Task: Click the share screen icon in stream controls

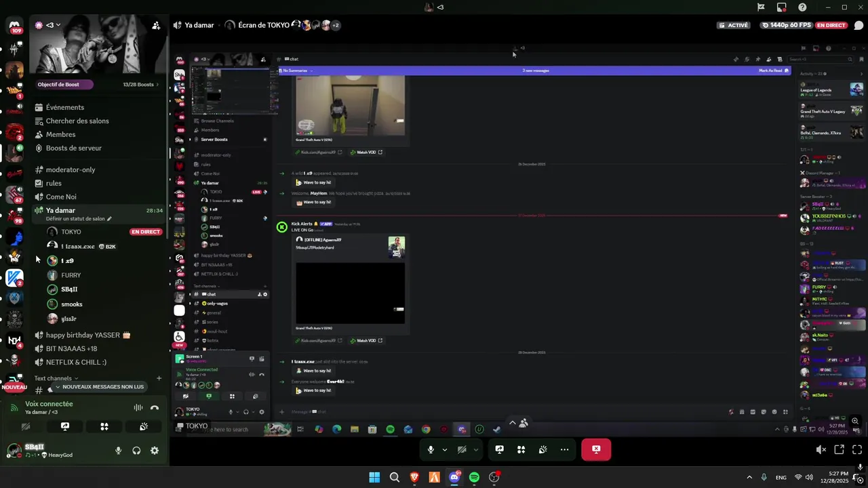Action: (x=499, y=449)
